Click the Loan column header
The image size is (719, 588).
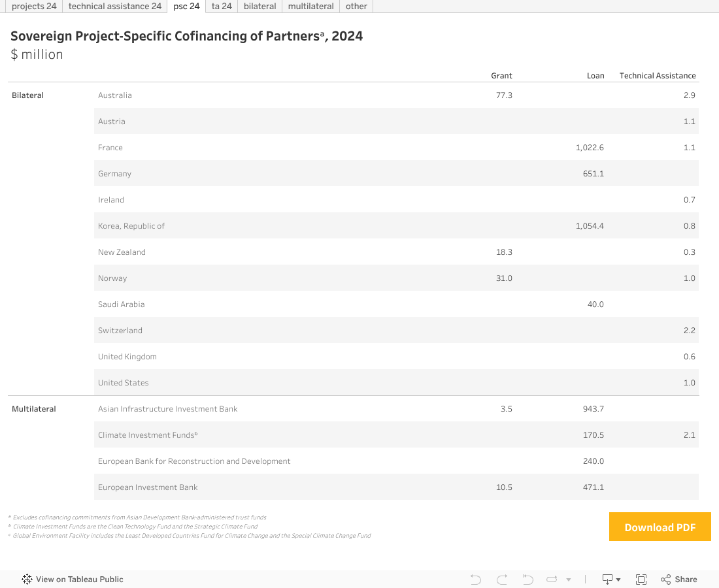pyautogui.click(x=595, y=76)
